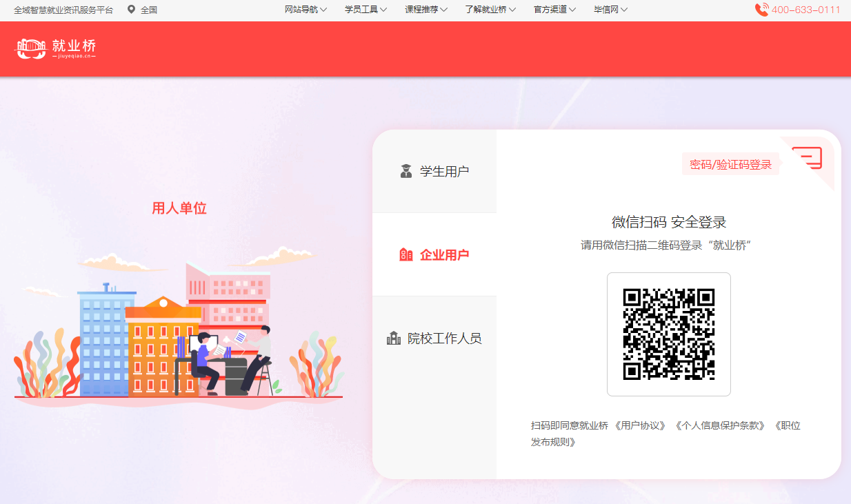Click the school icon for 院校工作人员

pos(394,339)
